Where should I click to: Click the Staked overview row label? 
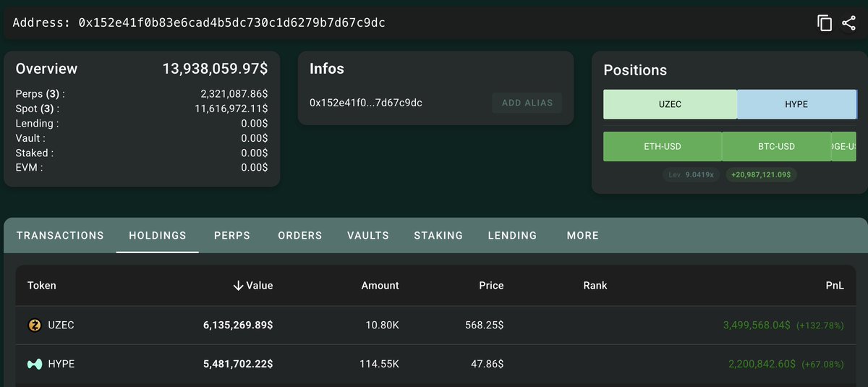(34, 153)
